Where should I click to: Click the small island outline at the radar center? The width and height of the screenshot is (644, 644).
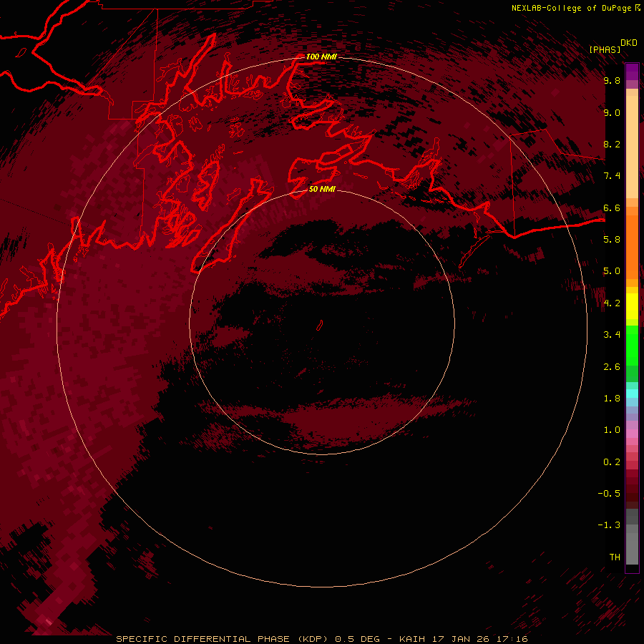click(x=320, y=326)
